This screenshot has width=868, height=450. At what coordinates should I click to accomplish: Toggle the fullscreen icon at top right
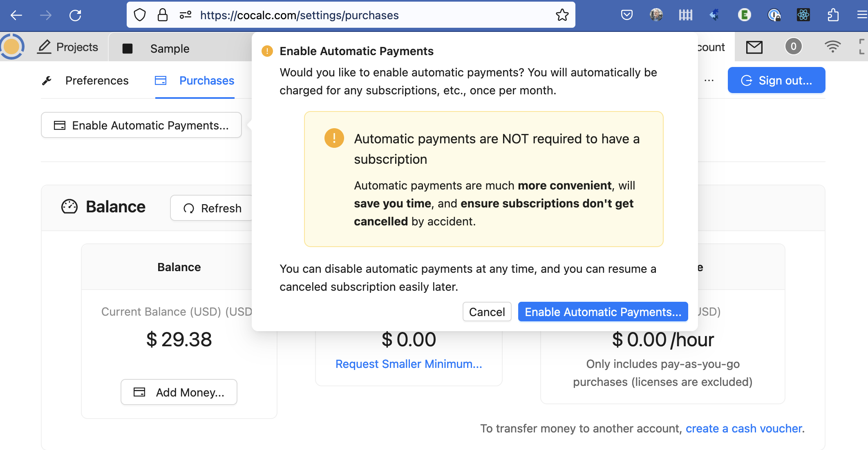coord(861,47)
